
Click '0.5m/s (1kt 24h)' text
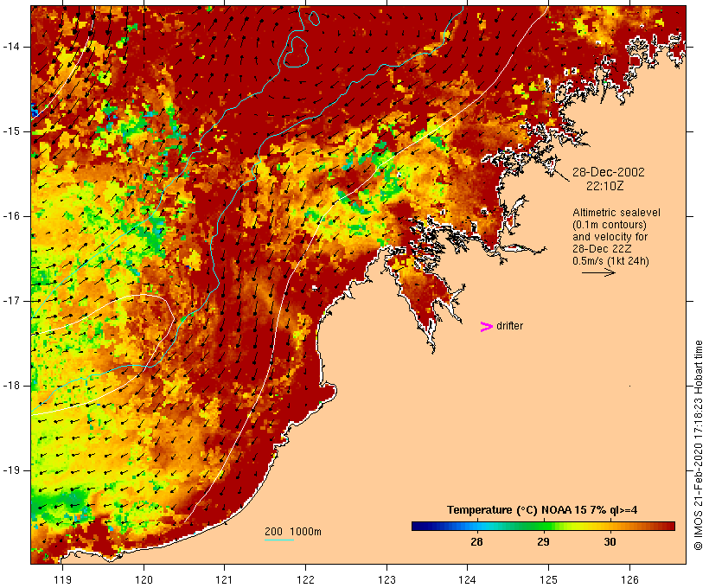[x=610, y=261]
